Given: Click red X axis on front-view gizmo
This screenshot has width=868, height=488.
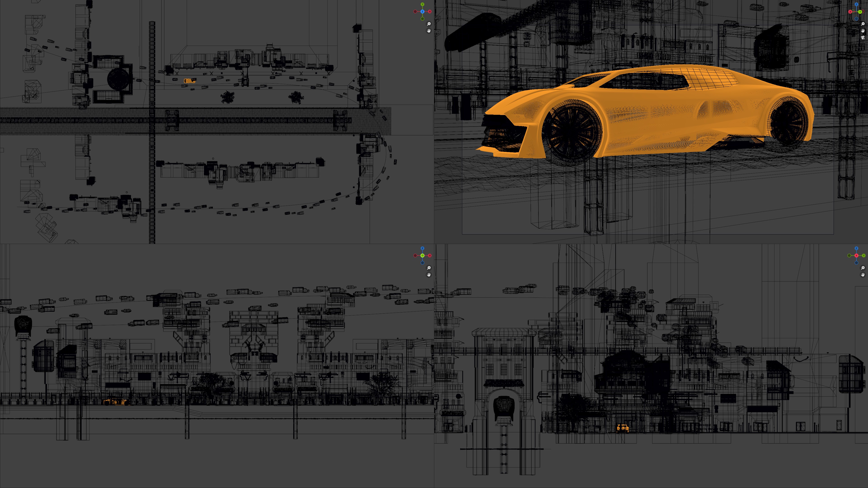Looking at the screenshot, I should click(x=430, y=256).
